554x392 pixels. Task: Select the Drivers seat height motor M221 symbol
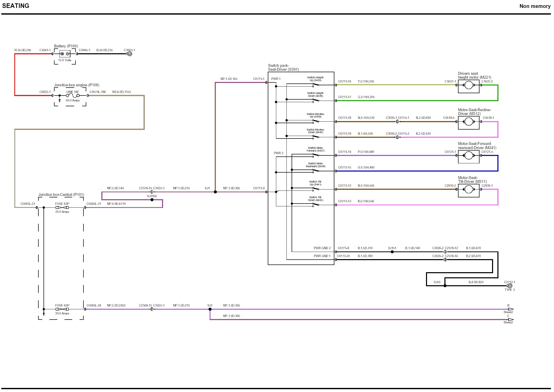[468, 85]
